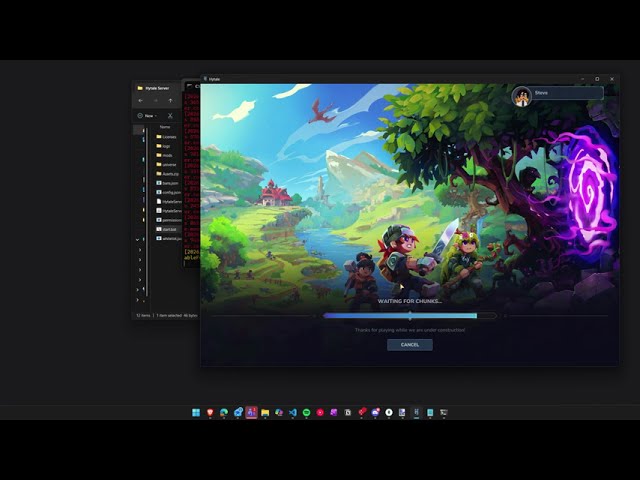Select the WAITING FOR CHUNKS status text

[410, 301]
